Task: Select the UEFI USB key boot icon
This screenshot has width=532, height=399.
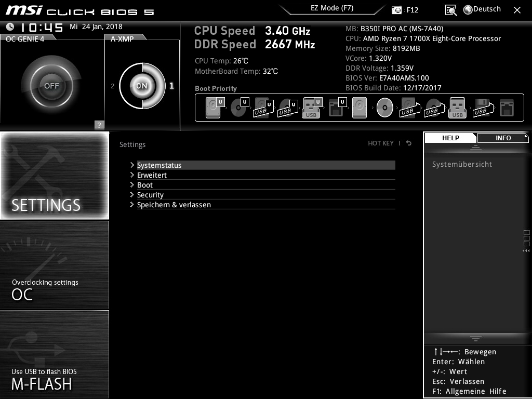Action: tap(312, 108)
